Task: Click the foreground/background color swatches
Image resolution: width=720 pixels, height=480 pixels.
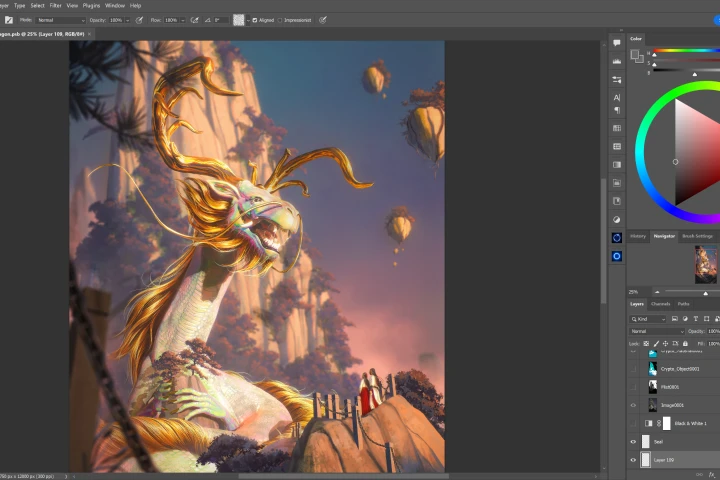Action: [x=636, y=56]
